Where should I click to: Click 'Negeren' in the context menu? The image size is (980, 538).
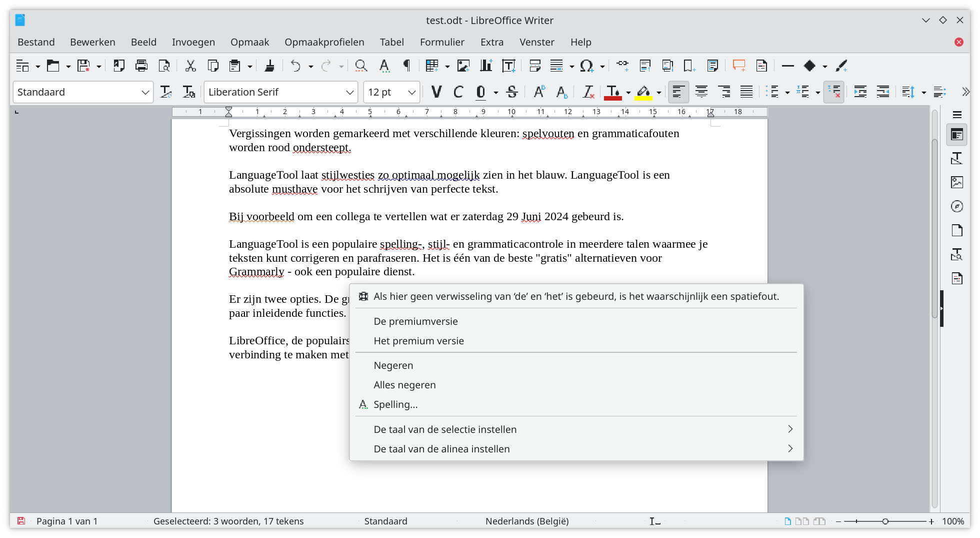576,365
